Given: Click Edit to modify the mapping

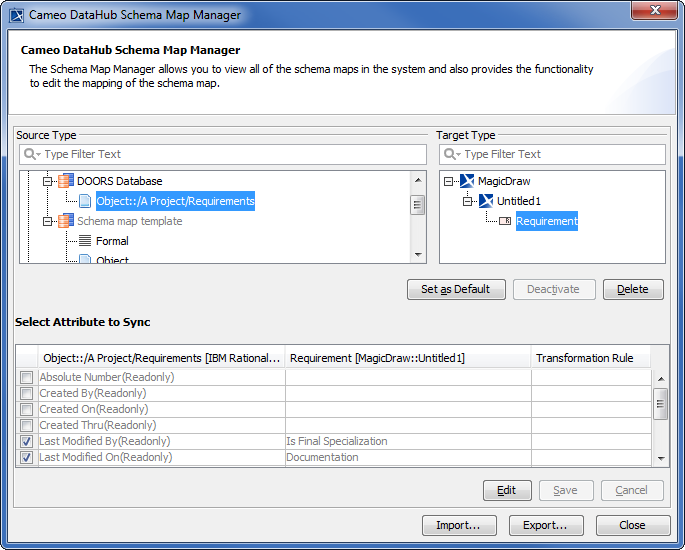Looking at the screenshot, I should (x=507, y=490).
